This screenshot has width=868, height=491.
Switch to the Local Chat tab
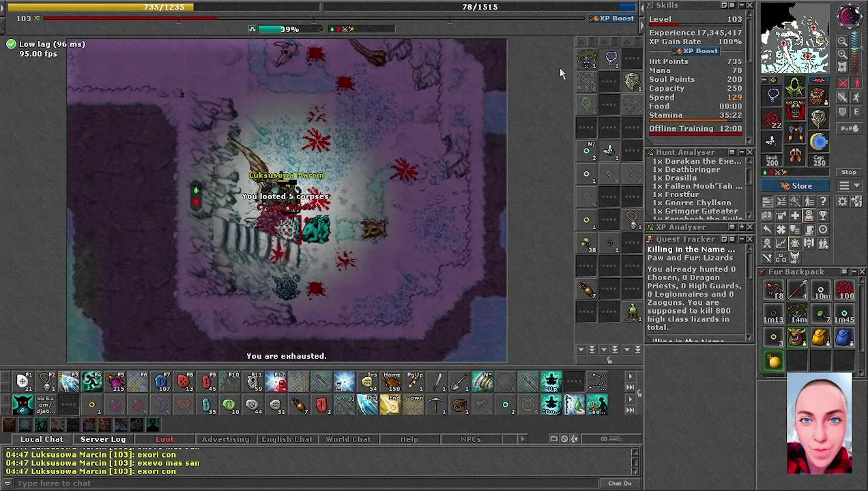click(x=42, y=439)
